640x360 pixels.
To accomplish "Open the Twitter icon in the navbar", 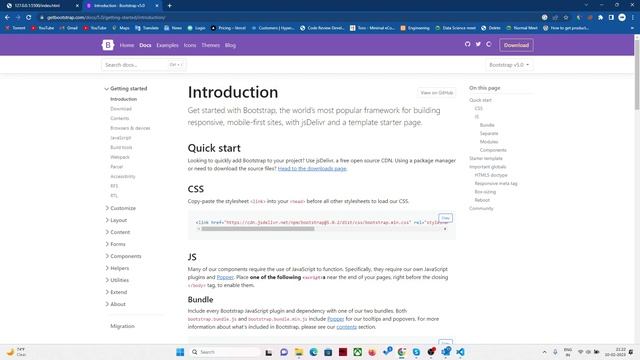I will [x=478, y=44].
